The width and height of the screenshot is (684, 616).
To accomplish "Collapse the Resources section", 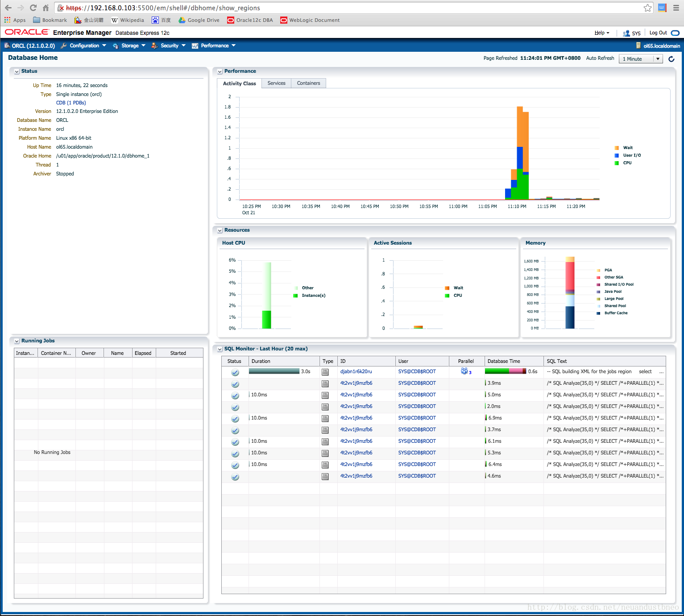I will point(220,230).
